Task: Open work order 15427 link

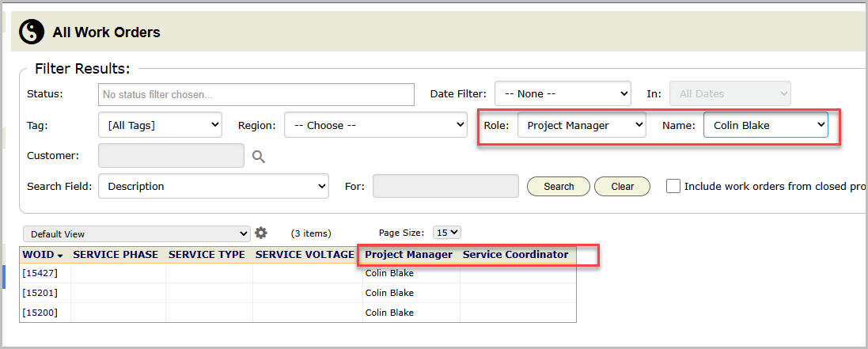Action: 40,272
